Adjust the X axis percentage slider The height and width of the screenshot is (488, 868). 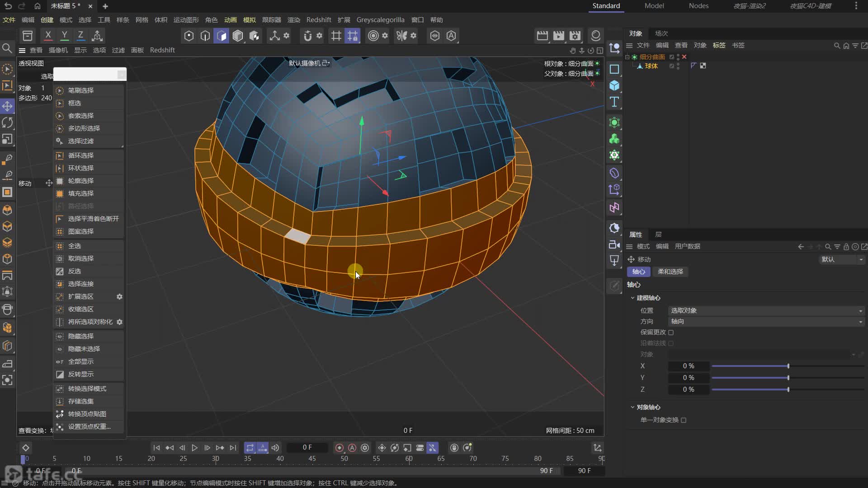tap(788, 366)
